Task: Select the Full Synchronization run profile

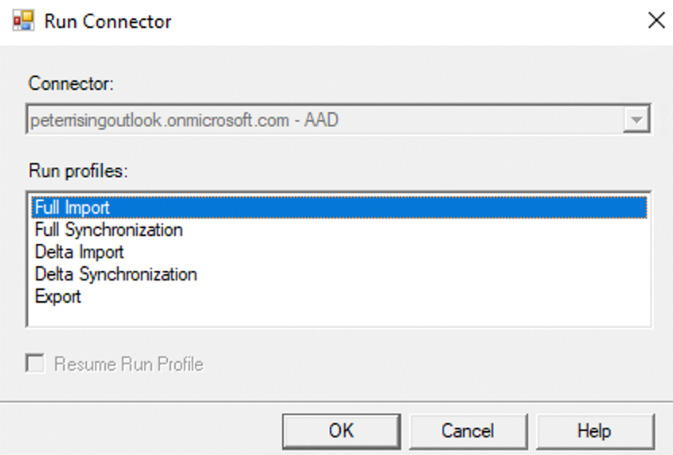Action: [109, 230]
